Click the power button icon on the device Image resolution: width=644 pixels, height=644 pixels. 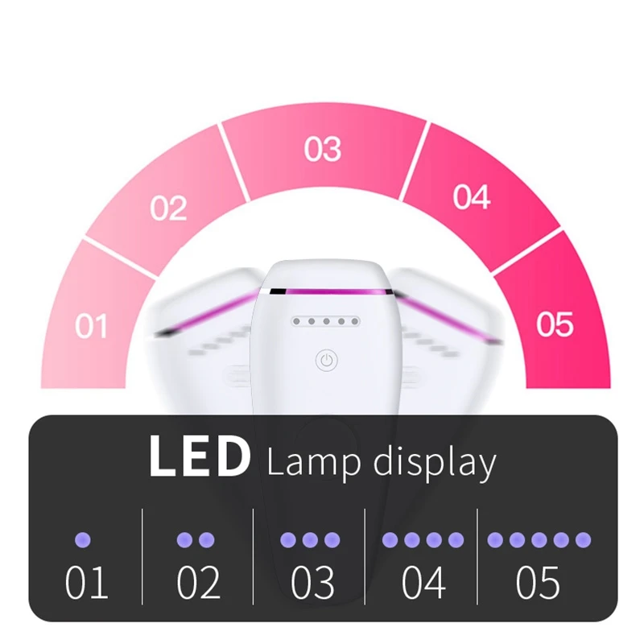(327, 361)
